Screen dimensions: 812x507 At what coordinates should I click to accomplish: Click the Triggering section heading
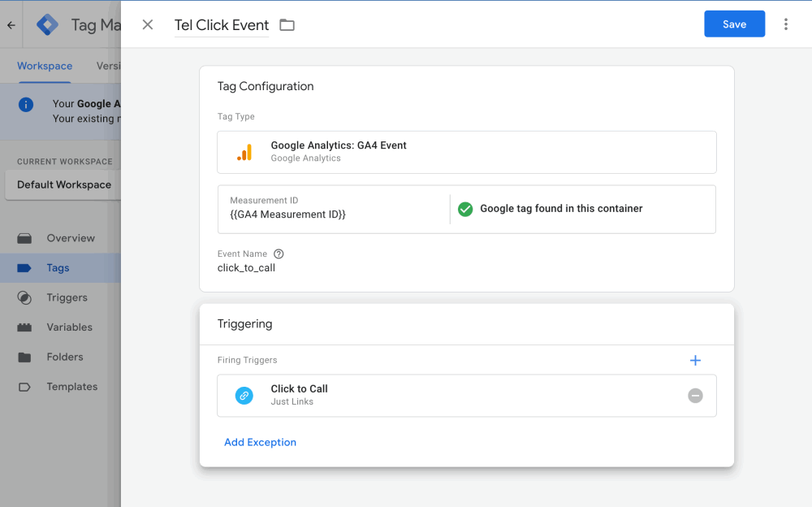click(x=244, y=324)
